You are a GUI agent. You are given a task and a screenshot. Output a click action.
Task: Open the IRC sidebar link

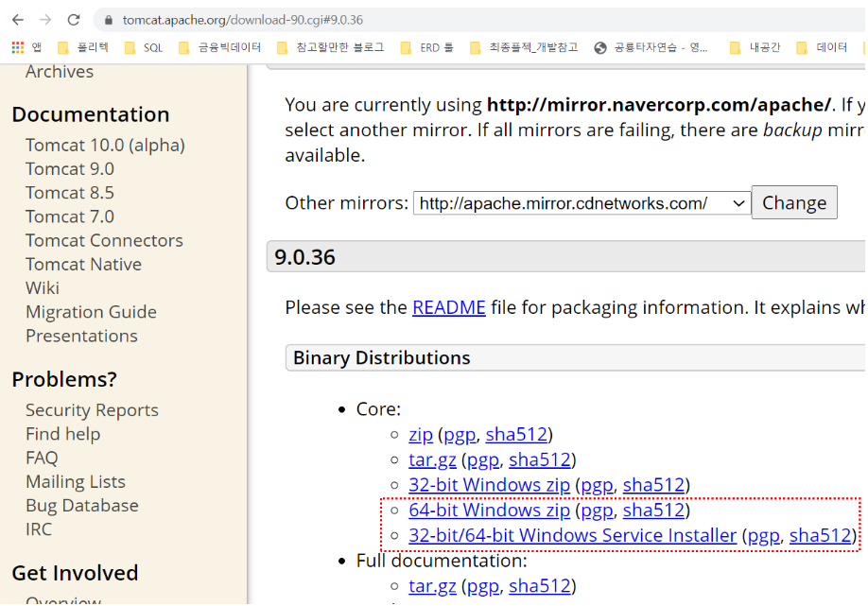coord(38,529)
